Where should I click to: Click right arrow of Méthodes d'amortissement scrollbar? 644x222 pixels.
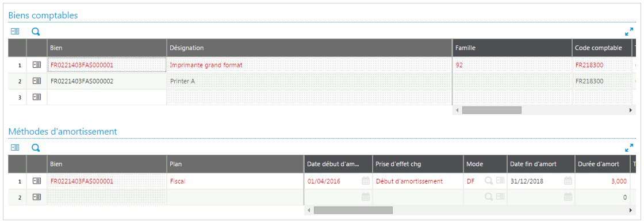[630, 210]
